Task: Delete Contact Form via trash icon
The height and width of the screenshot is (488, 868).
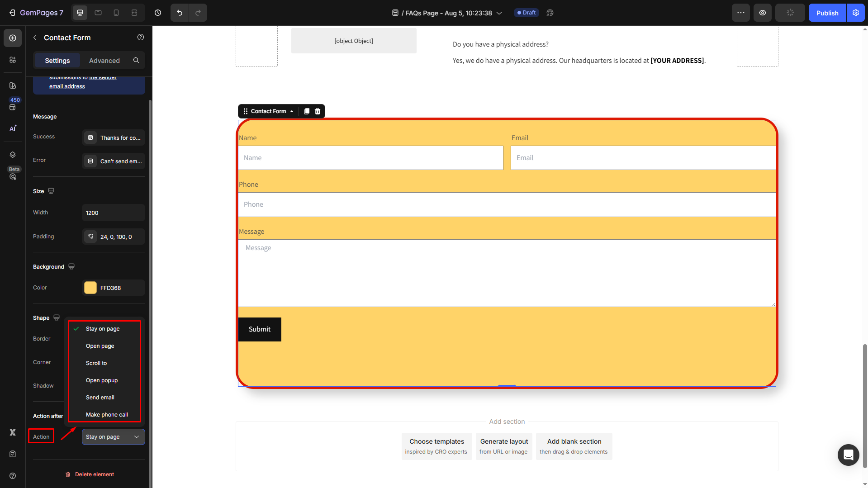Action: point(318,111)
